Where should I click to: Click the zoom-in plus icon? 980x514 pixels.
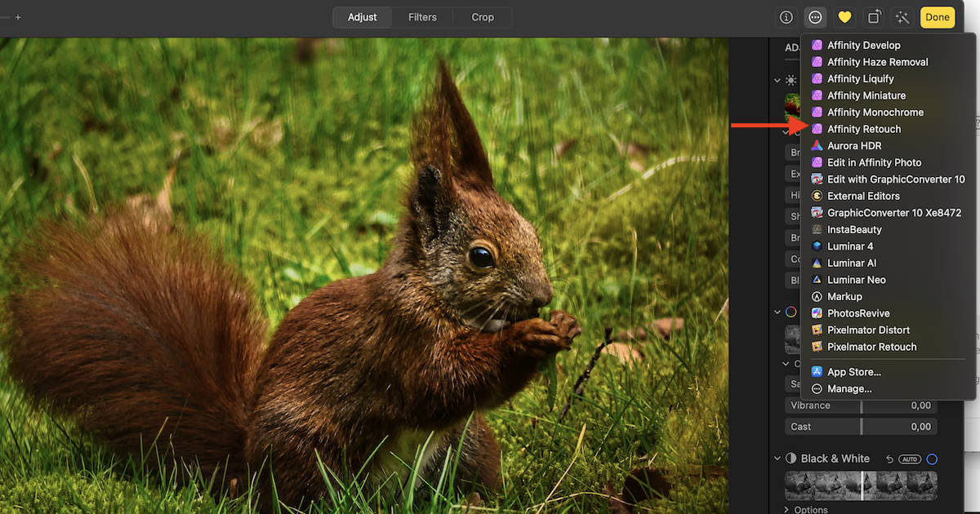(x=18, y=17)
